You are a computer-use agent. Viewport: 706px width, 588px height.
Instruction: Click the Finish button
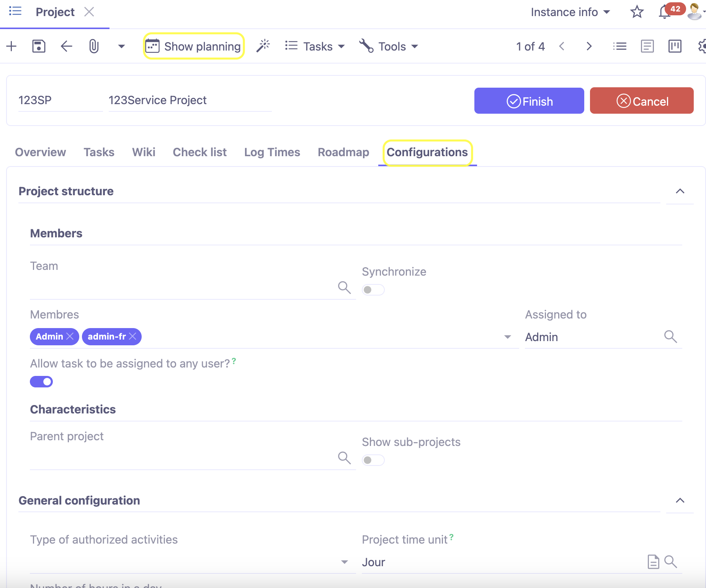click(x=529, y=101)
